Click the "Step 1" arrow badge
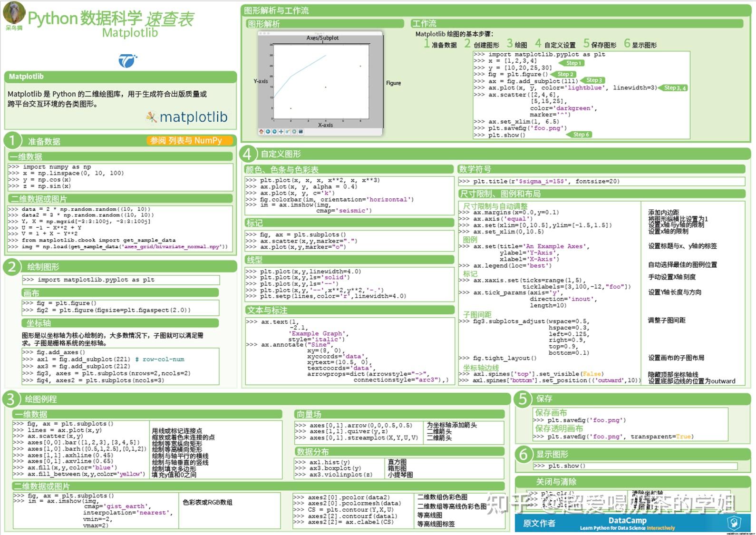Screen dimensions: 756x535 572,63
